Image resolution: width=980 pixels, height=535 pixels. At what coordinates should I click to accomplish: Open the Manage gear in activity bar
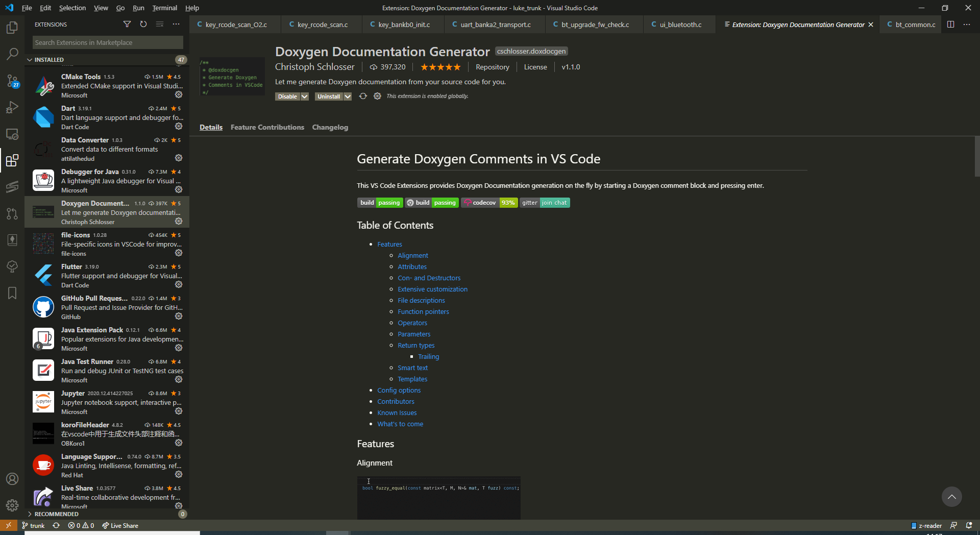click(12, 505)
